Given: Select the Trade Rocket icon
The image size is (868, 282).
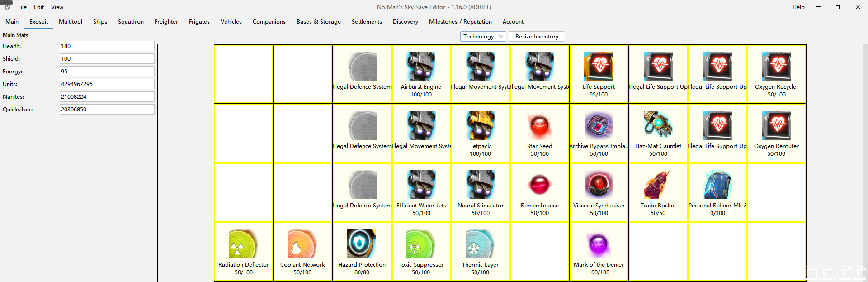Looking at the screenshot, I should [x=658, y=185].
